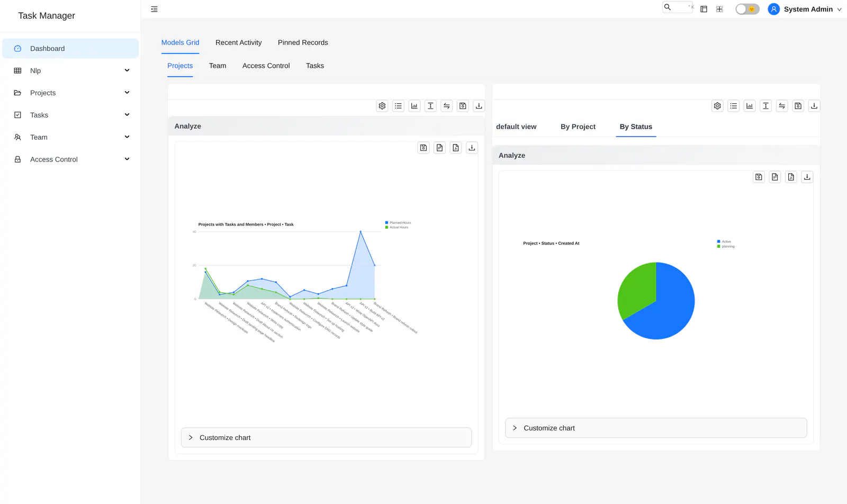This screenshot has width=847, height=504.
Task: Export the line chart via the document file icon
Action: coord(439,148)
